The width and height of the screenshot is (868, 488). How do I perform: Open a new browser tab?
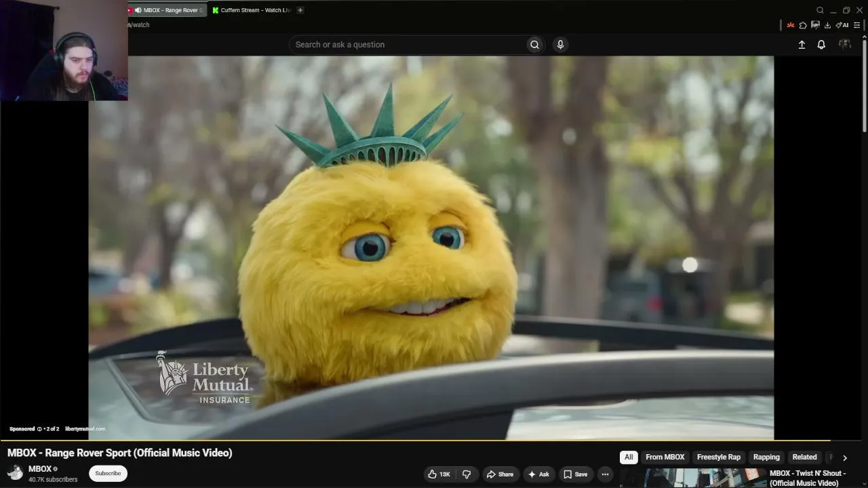[300, 10]
